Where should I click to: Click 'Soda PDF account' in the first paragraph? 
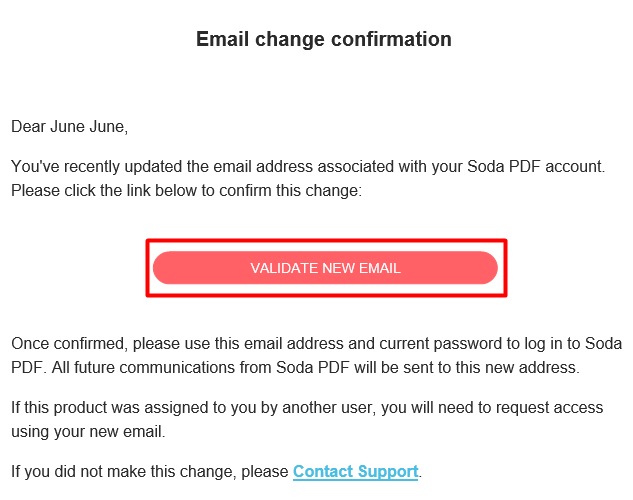tap(535, 167)
